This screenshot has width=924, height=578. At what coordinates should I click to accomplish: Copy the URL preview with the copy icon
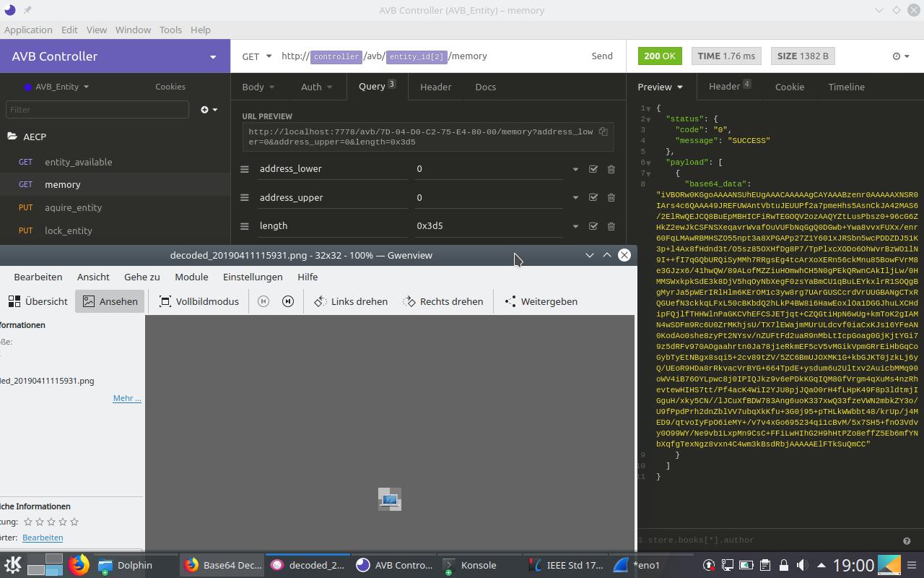point(603,132)
